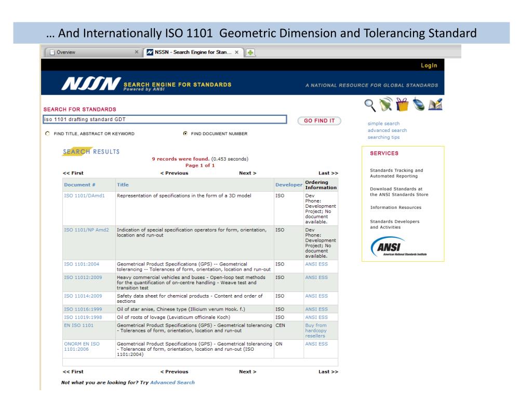Click ANSI ESS link for ISO 11019:1998
This screenshot has width=532, height=399.
click(316, 317)
